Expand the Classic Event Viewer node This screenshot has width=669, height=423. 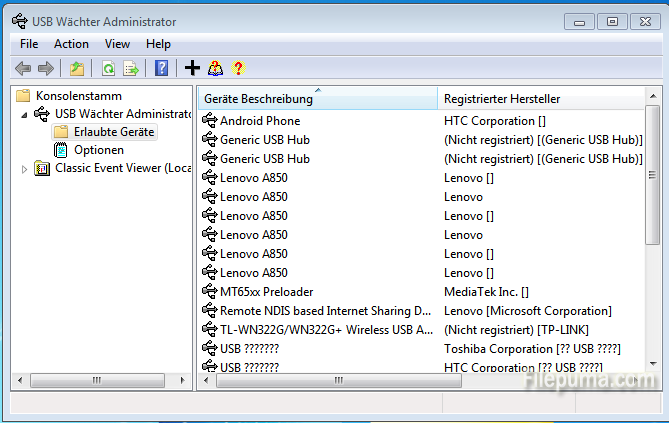[x=25, y=168]
